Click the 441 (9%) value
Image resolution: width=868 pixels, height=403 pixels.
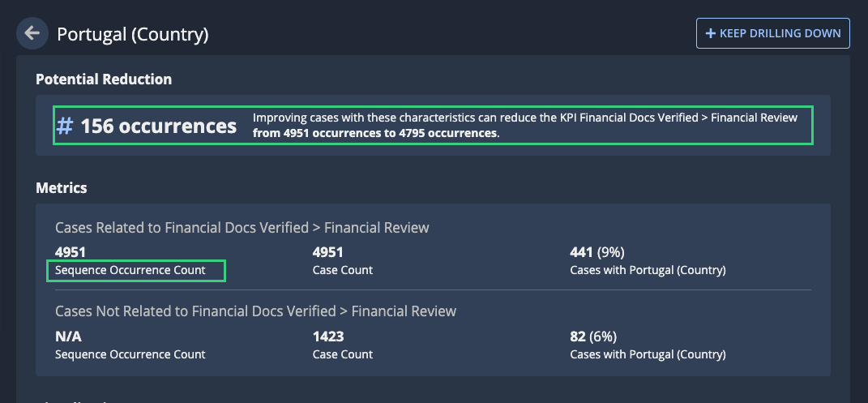597,252
